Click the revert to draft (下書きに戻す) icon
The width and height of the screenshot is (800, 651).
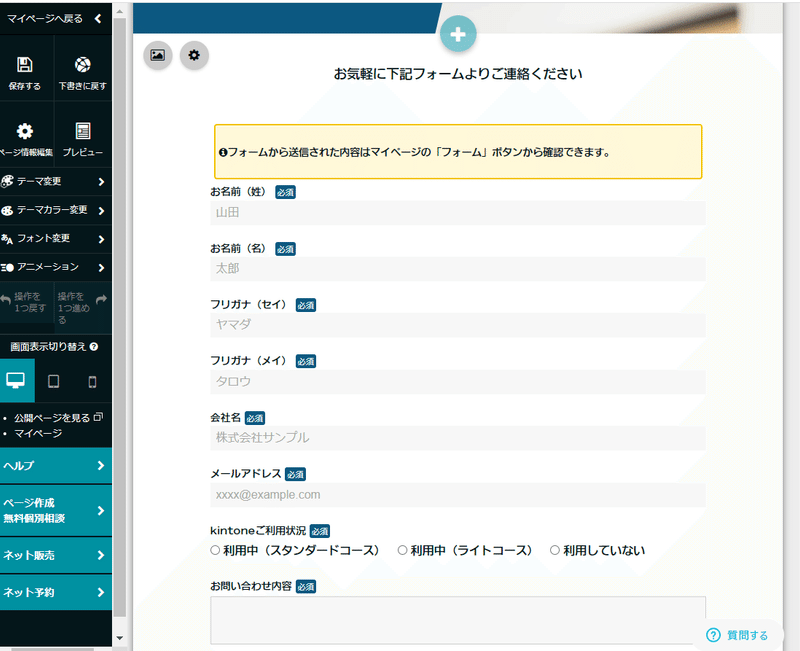(83, 65)
